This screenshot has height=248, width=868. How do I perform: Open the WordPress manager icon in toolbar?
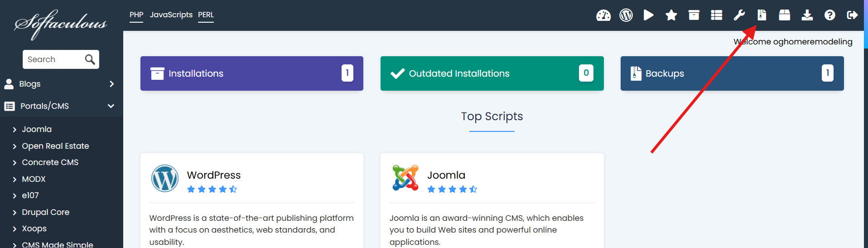pyautogui.click(x=626, y=15)
